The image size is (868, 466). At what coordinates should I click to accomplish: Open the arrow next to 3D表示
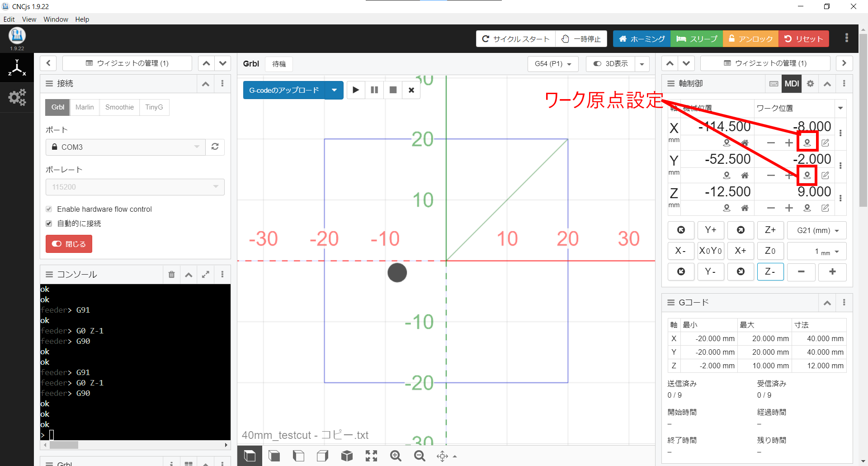(x=642, y=64)
